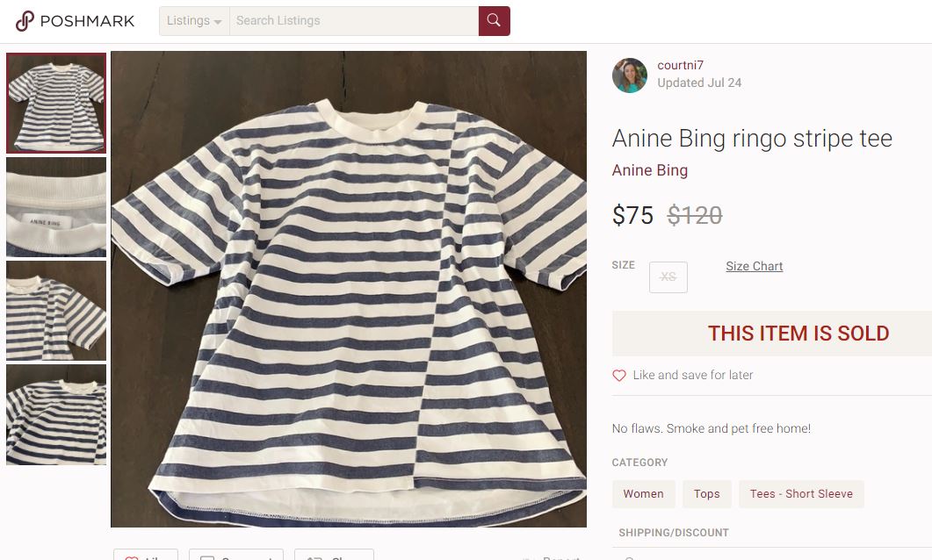Select the fourth angled tee thumbnail
The image size is (932, 560).
[56, 414]
